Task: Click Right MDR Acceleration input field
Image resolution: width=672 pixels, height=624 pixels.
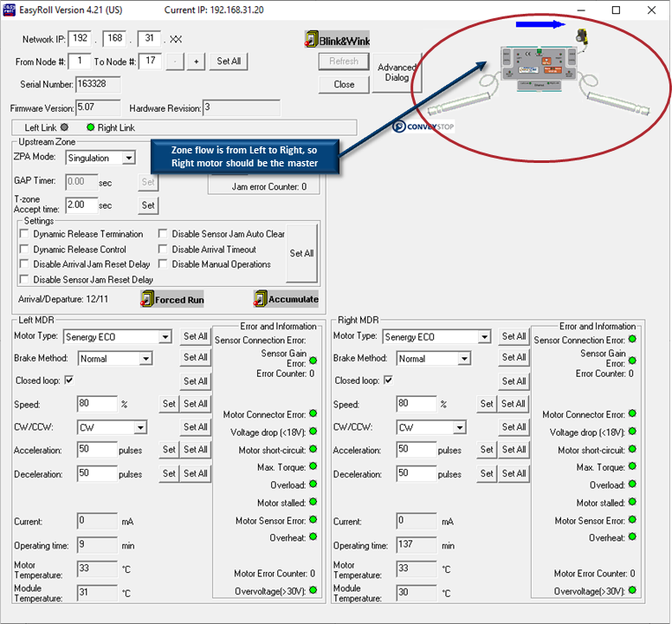Action: [x=417, y=450]
